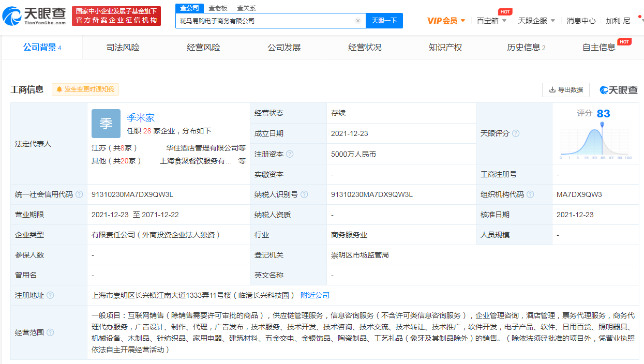
Task: Click the 天眼查 watermark logo beside export button
Action: pos(619,90)
